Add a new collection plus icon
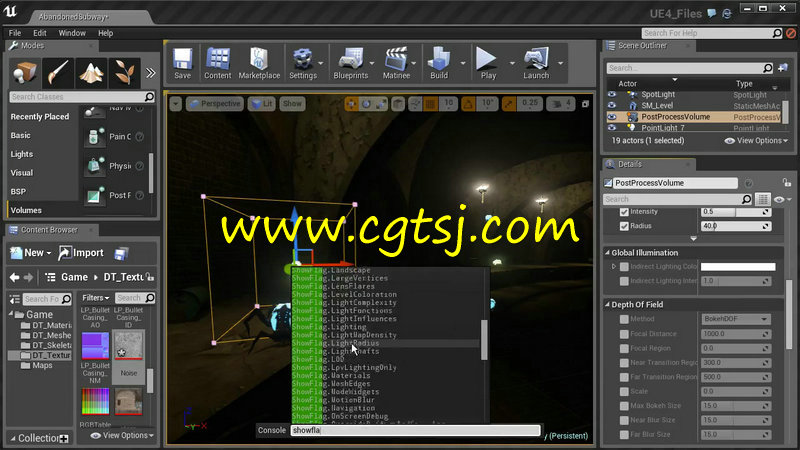The height and width of the screenshot is (450, 800). pos(64,439)
